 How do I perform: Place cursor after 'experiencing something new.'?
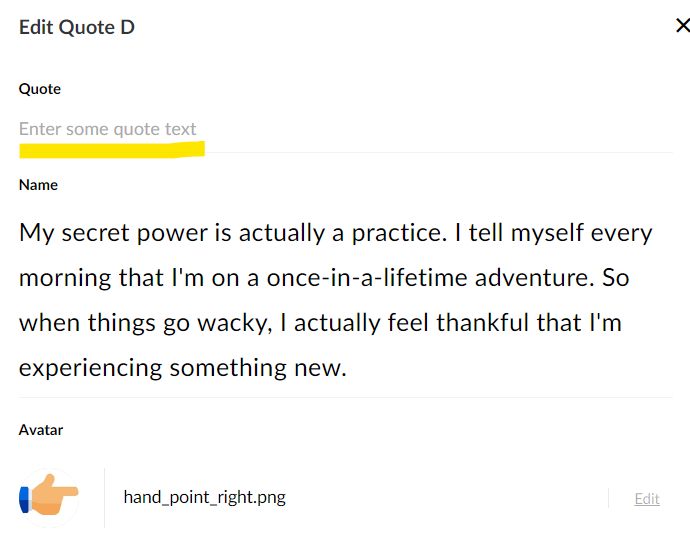coord(348,368)
